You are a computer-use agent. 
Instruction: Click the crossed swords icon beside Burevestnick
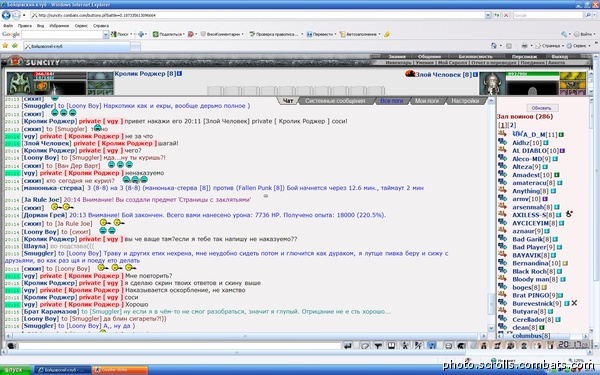click(574, 303)
